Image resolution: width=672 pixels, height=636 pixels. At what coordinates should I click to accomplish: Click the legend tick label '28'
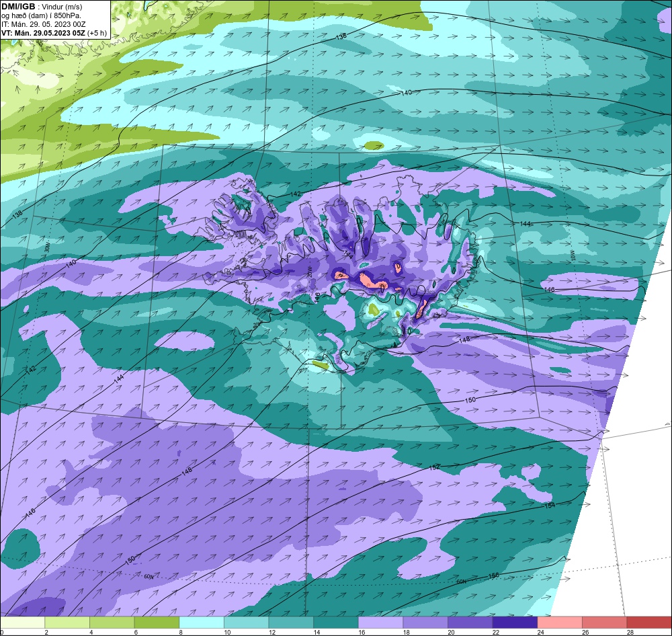tap(630, 632)
